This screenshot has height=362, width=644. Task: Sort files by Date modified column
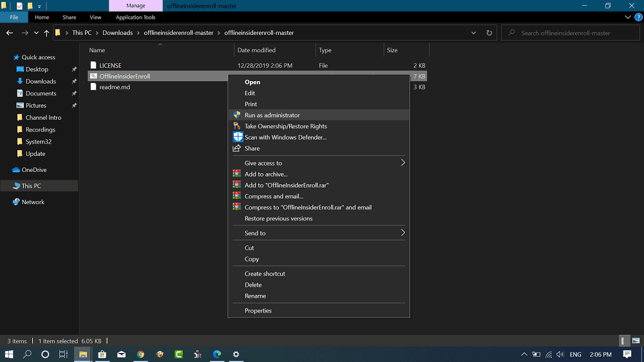tap(256, 50)
